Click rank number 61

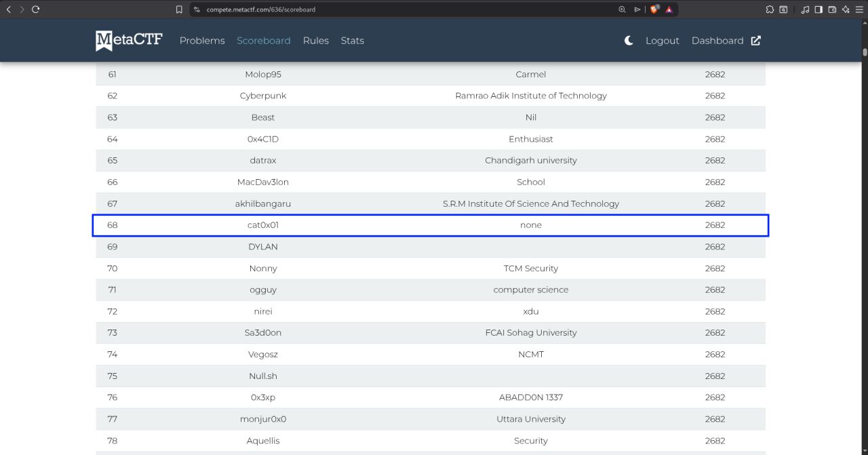(113, 75)
